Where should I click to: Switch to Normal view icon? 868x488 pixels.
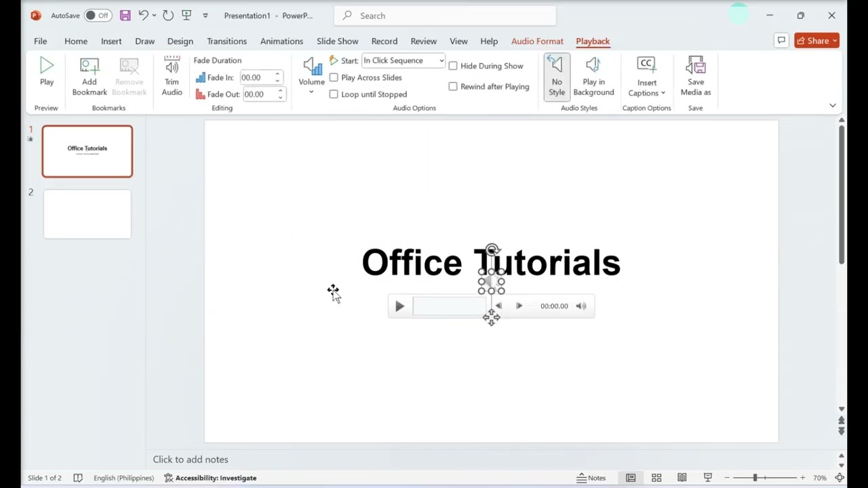point(631,478)
